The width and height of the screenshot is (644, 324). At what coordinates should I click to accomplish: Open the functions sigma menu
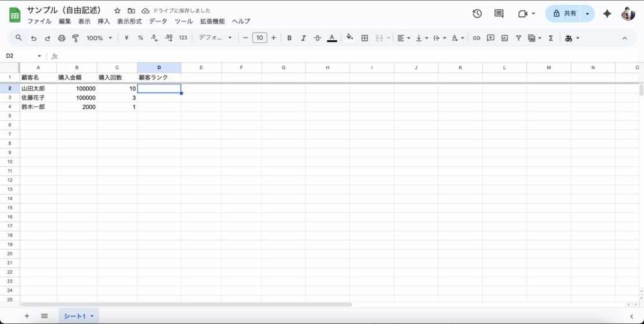(551, 38)
